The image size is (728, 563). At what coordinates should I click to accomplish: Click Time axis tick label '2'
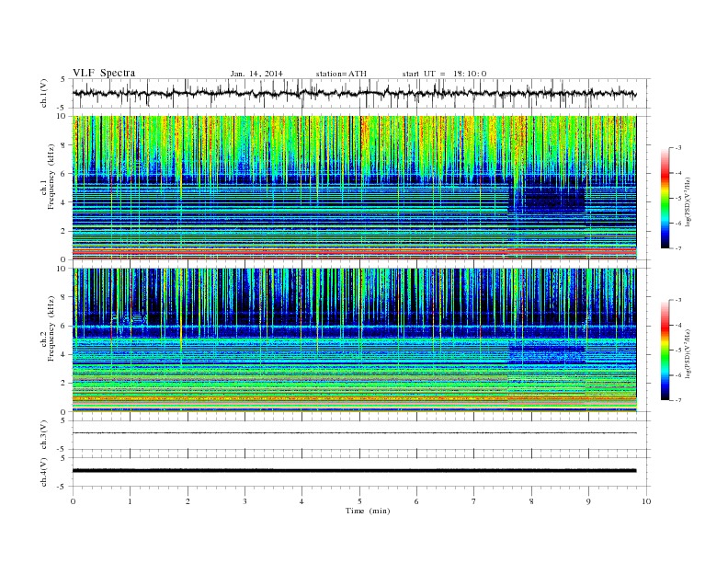pos(188,501)
